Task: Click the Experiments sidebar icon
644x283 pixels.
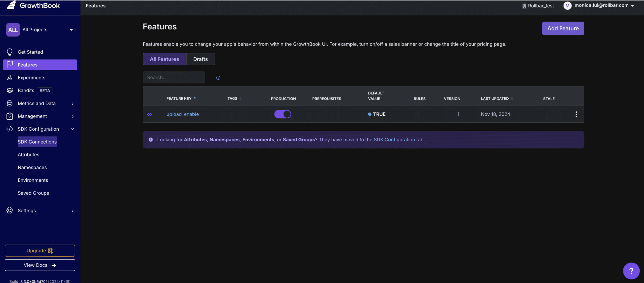Action: coord(10,77)
